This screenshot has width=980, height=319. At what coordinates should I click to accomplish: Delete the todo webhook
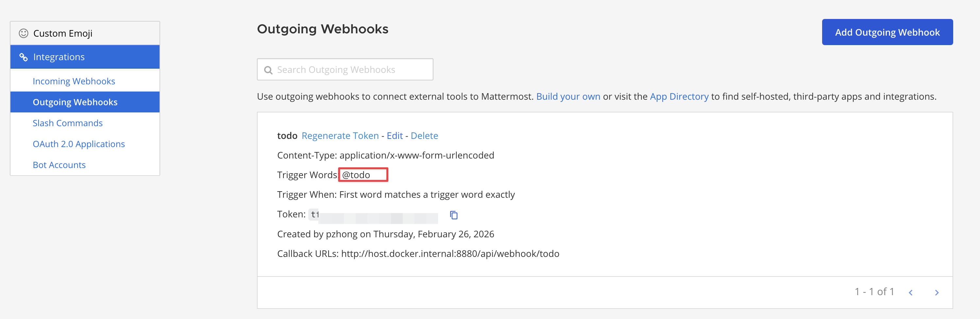[x=424, y=136]
